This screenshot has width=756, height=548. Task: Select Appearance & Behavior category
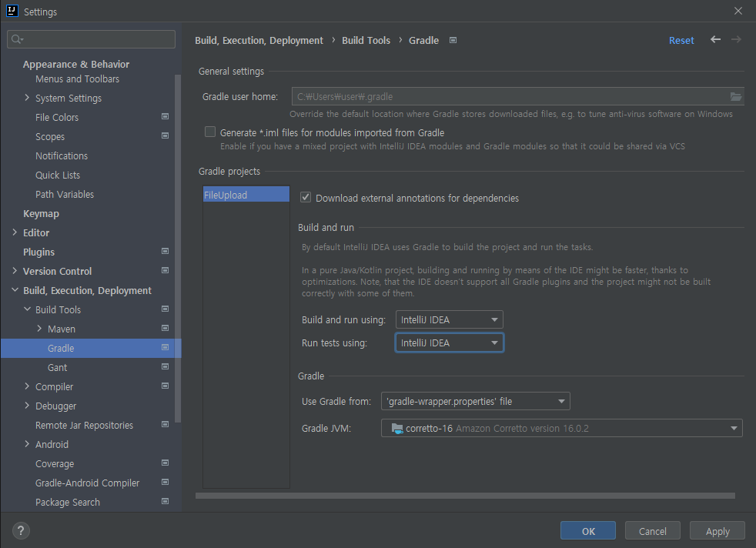click(x=75, y=65)
